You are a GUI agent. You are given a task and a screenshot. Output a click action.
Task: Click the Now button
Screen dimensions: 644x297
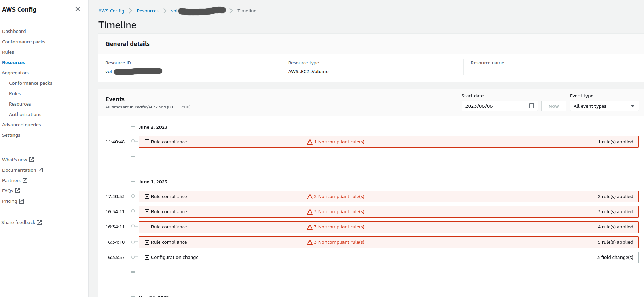click(x=554, y=106)
